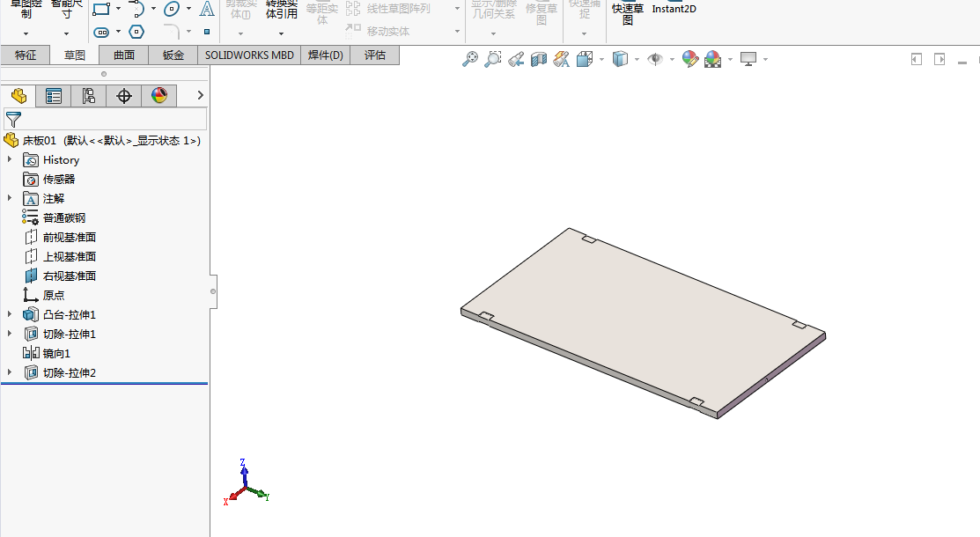Image resolution: width=980 pixels, height=537 pixels.
Task: Open FeatureManager design tree tab
Action: 18,96
